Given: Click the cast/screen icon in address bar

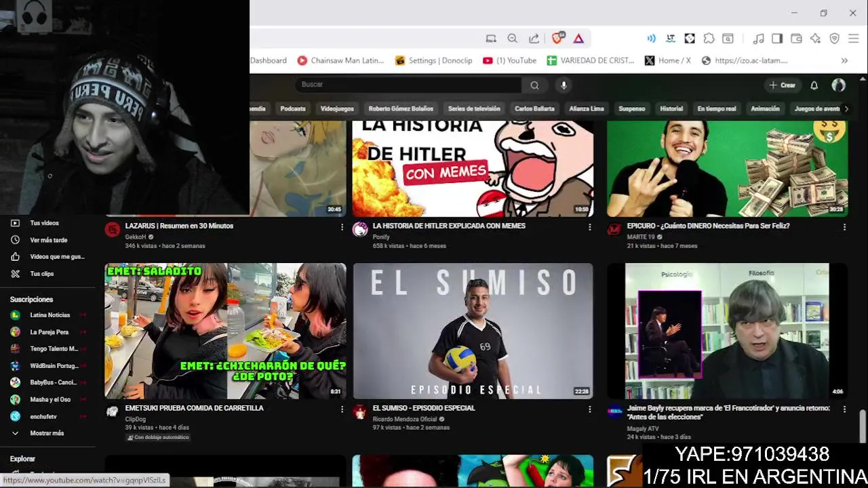Looking at the screenshot, I should coord(491,39).
